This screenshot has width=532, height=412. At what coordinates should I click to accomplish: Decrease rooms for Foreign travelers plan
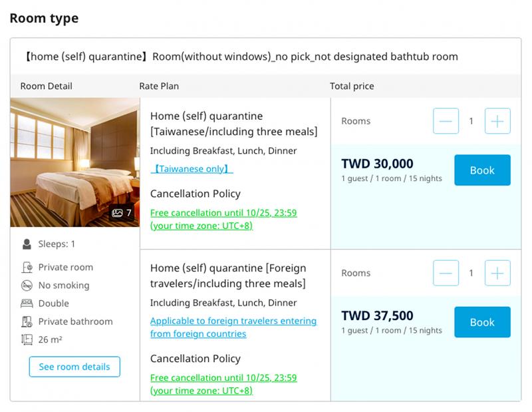tap(446, 273)
